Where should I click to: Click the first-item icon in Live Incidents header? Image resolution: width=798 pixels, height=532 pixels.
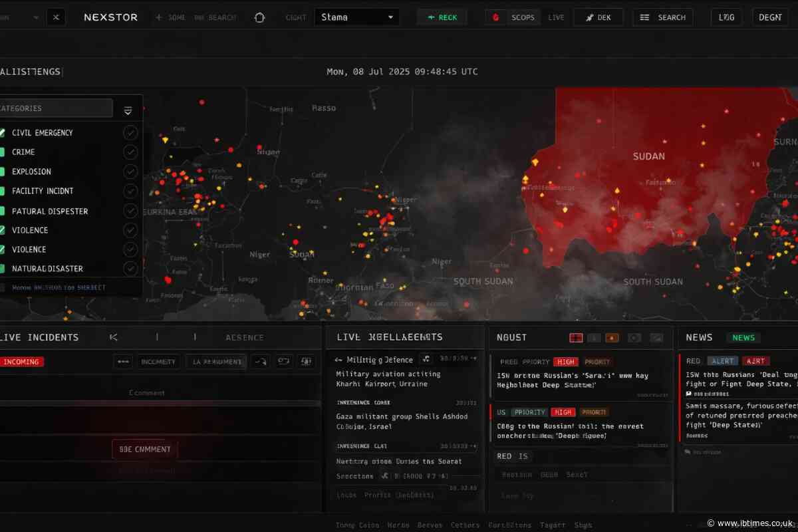[114, 337]
